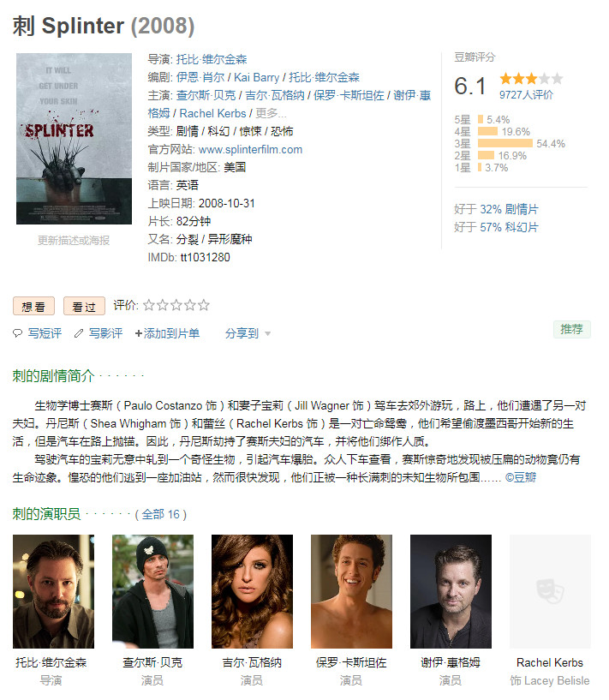The height and width of the screenshot is (700, 609).
Task: Open 吉尔·瓦格纳 actor photo
Action: coord(252,591)
